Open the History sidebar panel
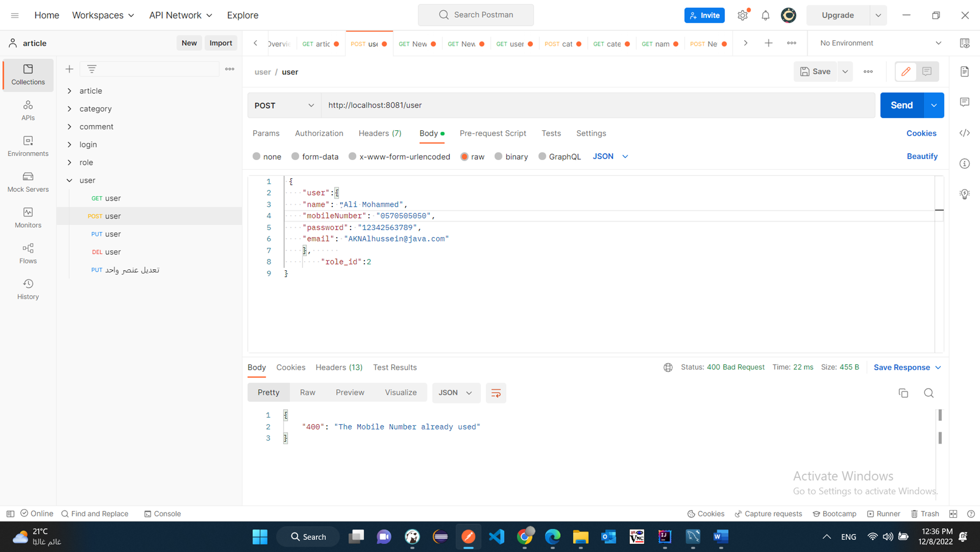The height and width of the screenshot is (552, 980). tap(28, 289)
